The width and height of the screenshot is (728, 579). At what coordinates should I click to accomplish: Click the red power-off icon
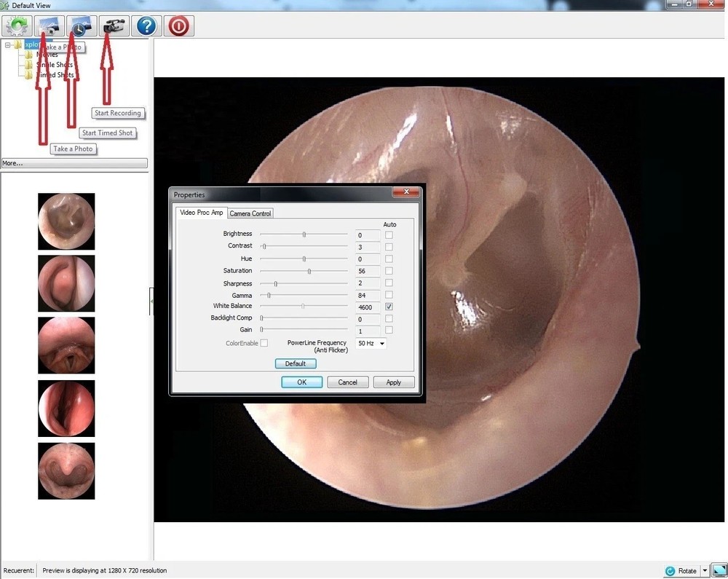(x=178, y=25)
